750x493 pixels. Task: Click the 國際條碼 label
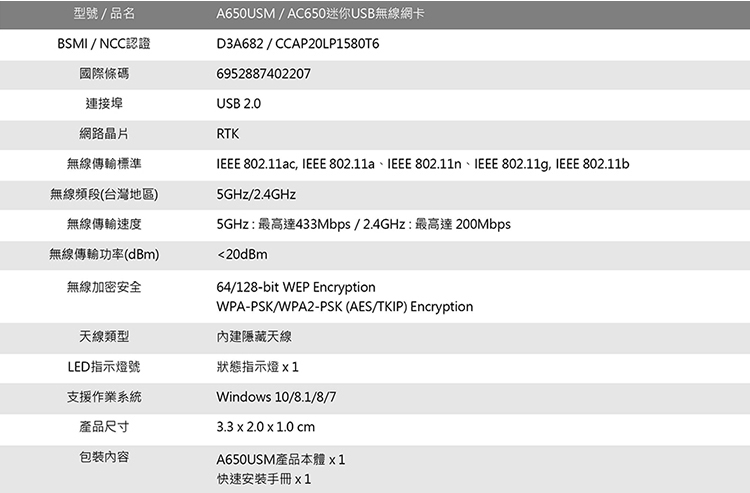(x=104, y=75)
